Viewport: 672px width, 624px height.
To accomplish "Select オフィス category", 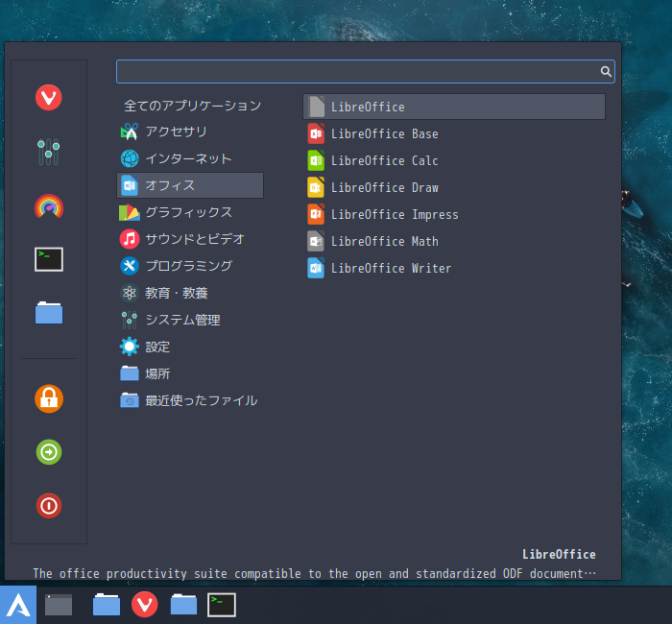I will [190, 185].
